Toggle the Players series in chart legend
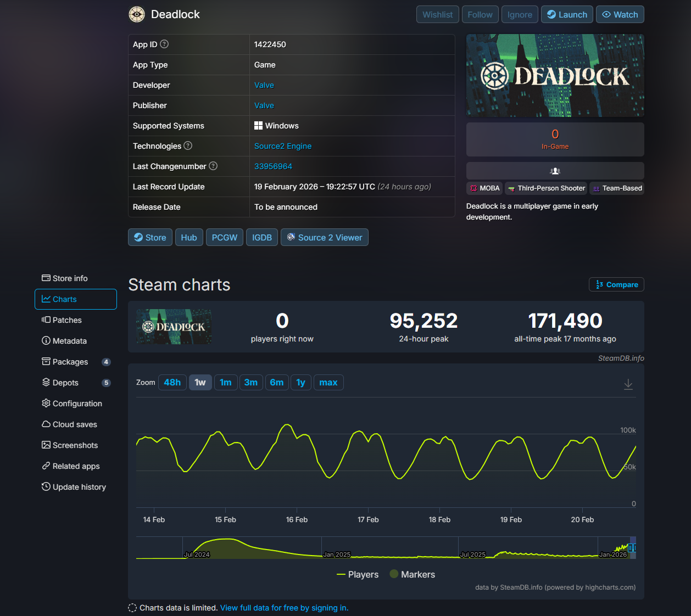This screenshot has width=691, height=616. (x=358, y=574)
